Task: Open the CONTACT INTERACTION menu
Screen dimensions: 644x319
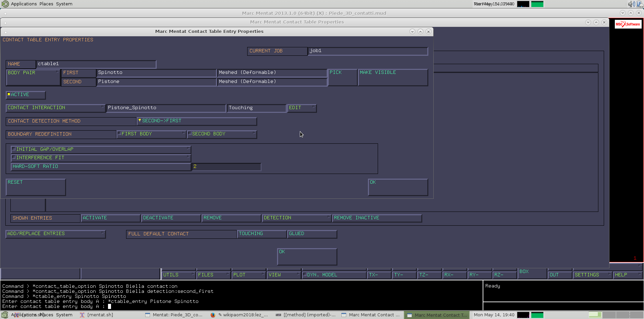Action: (x=56, y=108)
